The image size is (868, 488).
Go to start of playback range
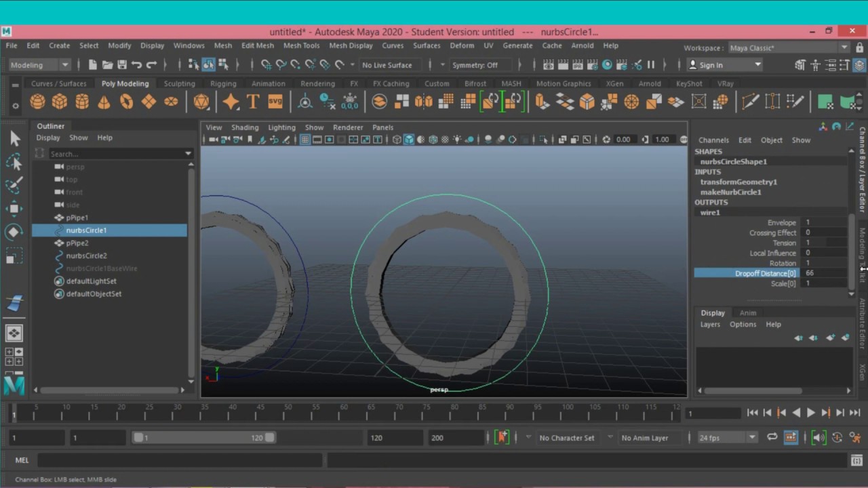[753, 412]
